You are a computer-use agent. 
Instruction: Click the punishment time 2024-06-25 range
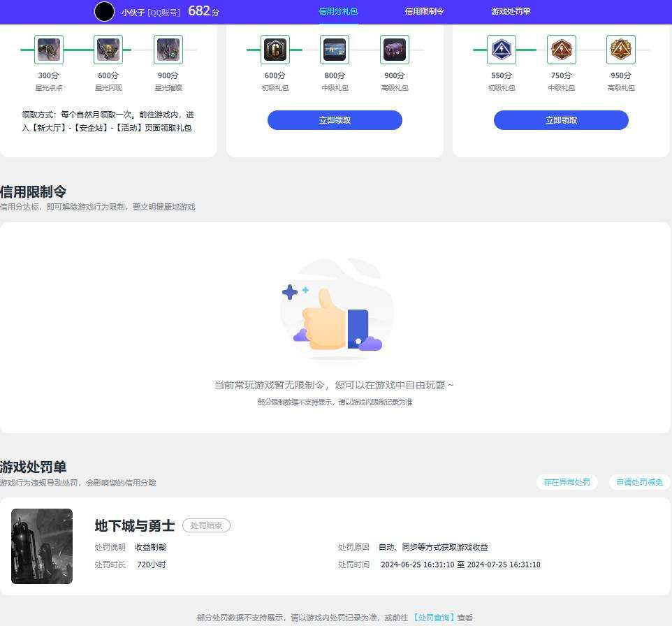click(461, 565)
